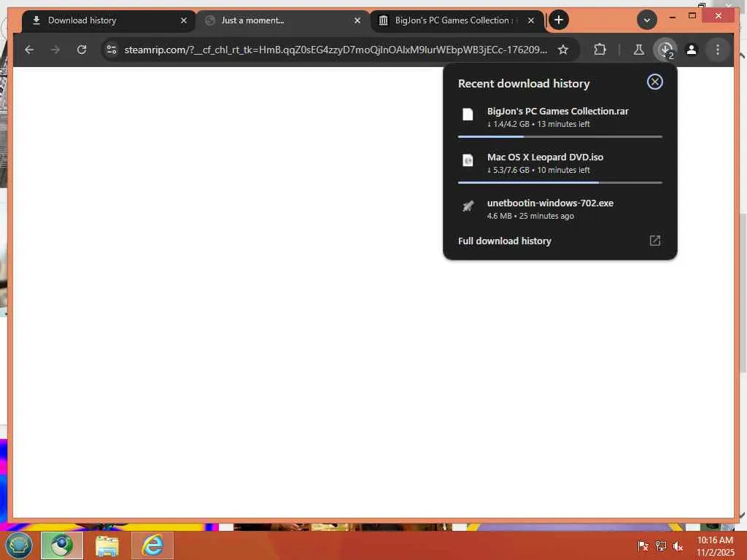Click the '1.4/4.2 GB • 13 minutes left' status

538,124
